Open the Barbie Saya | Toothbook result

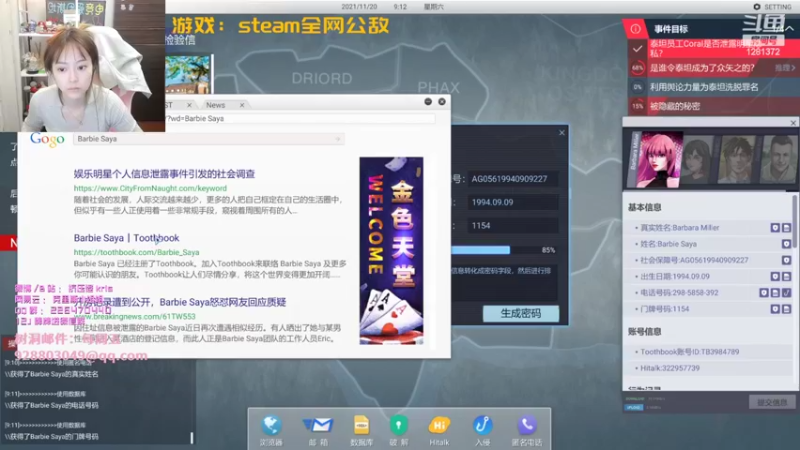[x=127, y=238]
